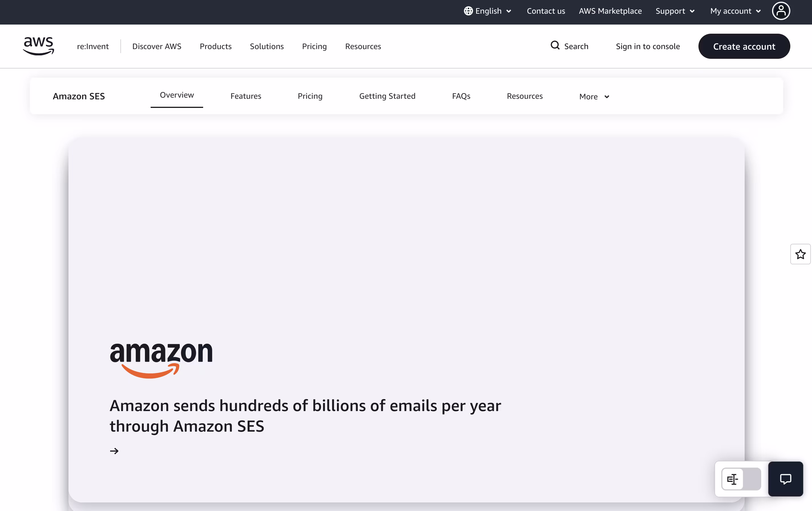
Task: Click Contact us
Action: pyautogui.click(x=546, y=11)
